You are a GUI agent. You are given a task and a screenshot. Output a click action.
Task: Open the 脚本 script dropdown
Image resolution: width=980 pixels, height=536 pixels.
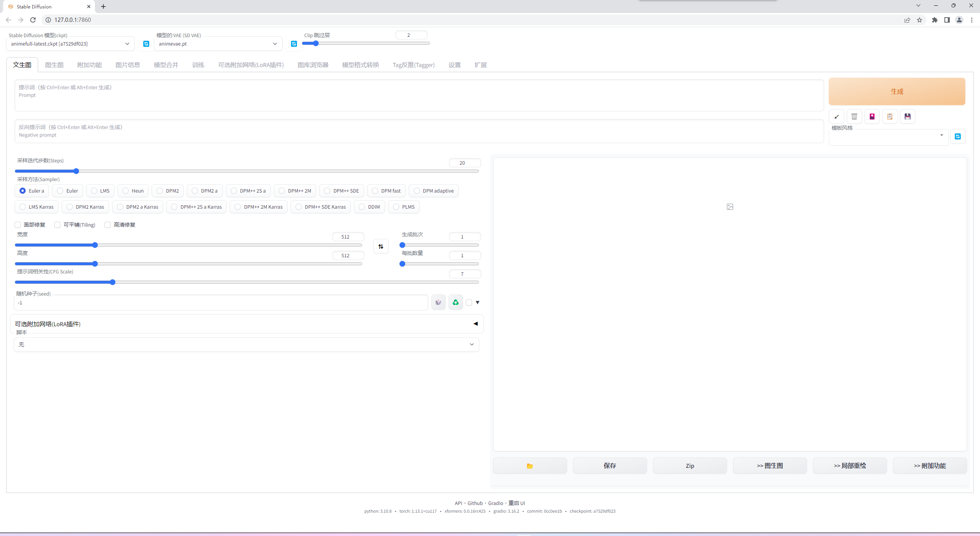click(x=246, y=345)
